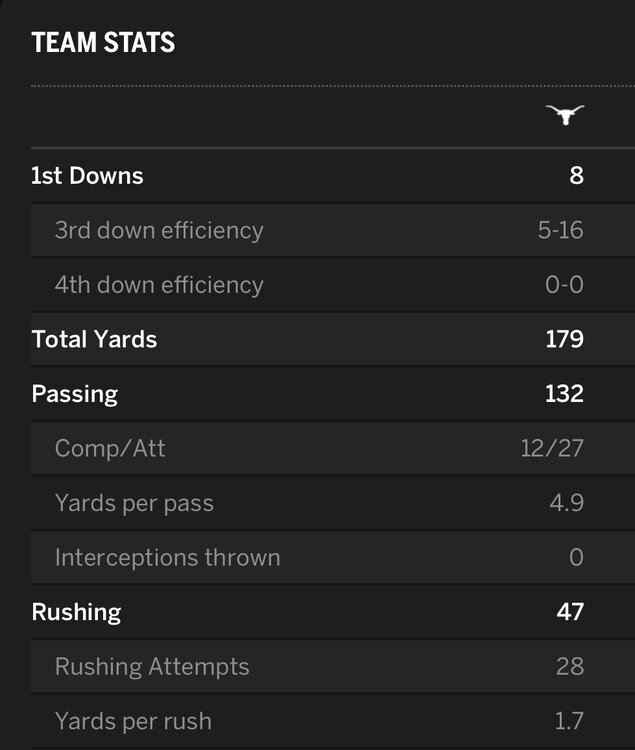The height and width of the screenshot is (750, 635).
Task: Select the 4.9 yards per pass value
Action: pyautogui.click(x=567, y=503)
